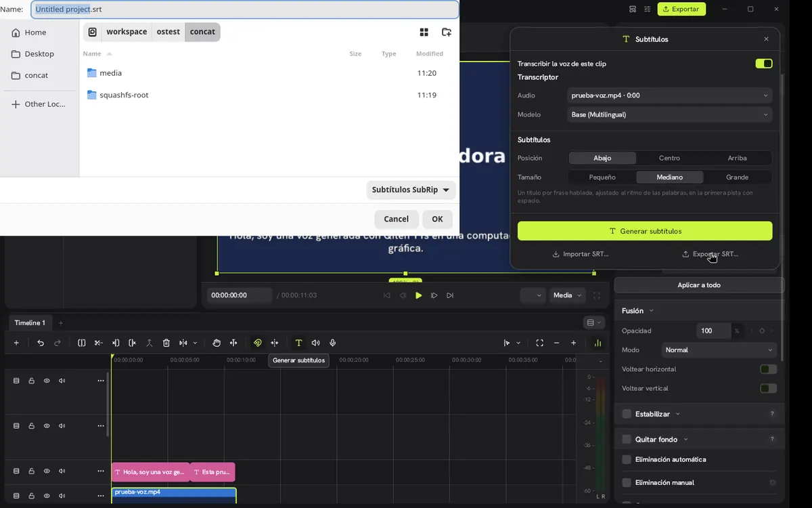The width and height of the screenshot is (812, 508).
Task: Click Aplicar a todo button
Action: [x=699, y=285]
